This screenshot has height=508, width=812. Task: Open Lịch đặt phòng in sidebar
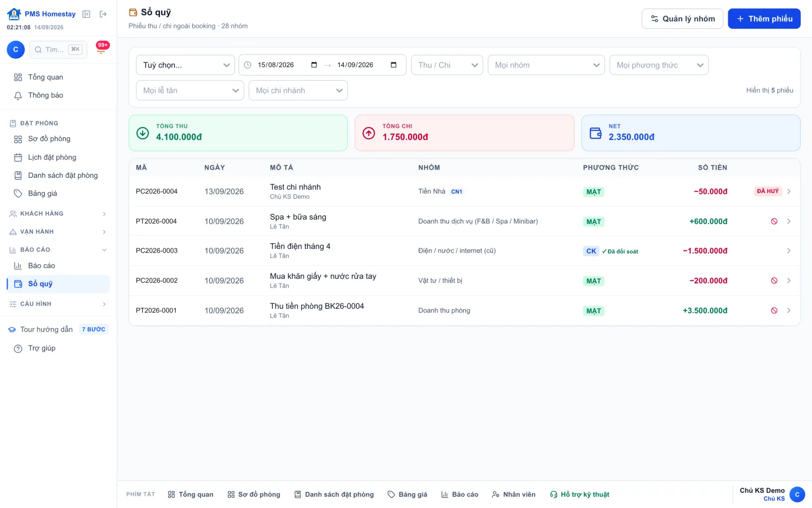[58, 157]
